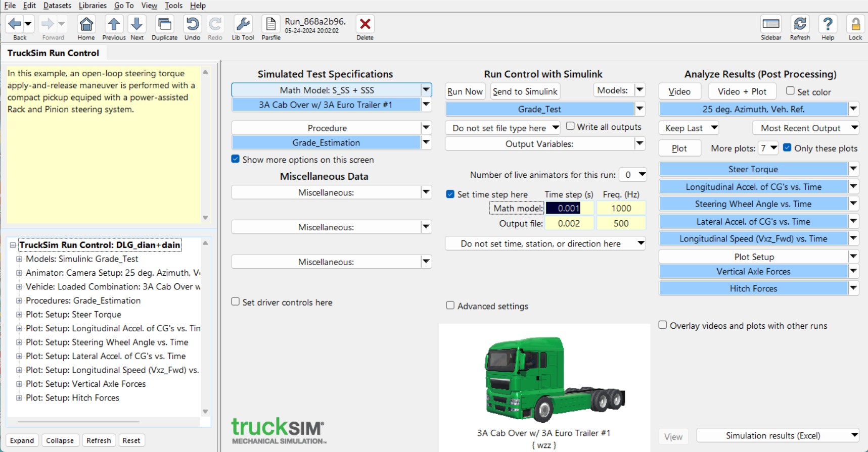Expand Models: Simulink: Grade_Test tree node

pos(19,259)
